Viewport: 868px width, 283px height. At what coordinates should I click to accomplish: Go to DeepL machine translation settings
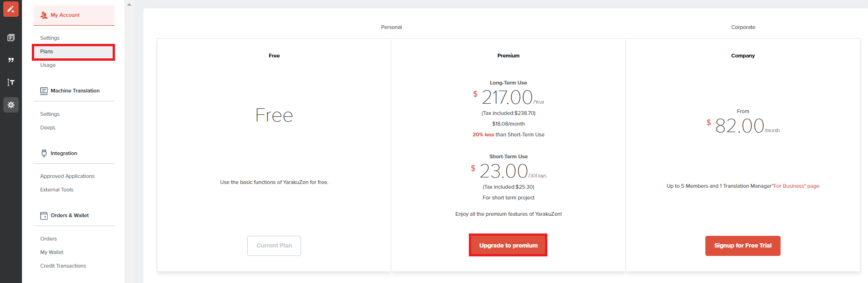pos(48,127)
